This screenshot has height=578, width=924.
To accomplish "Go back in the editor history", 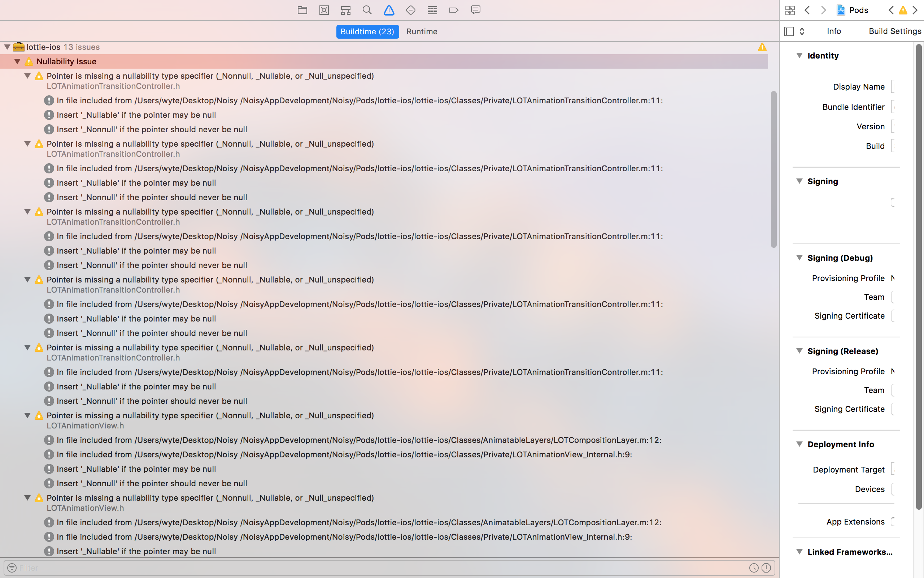I will click(x=807, y=10).
